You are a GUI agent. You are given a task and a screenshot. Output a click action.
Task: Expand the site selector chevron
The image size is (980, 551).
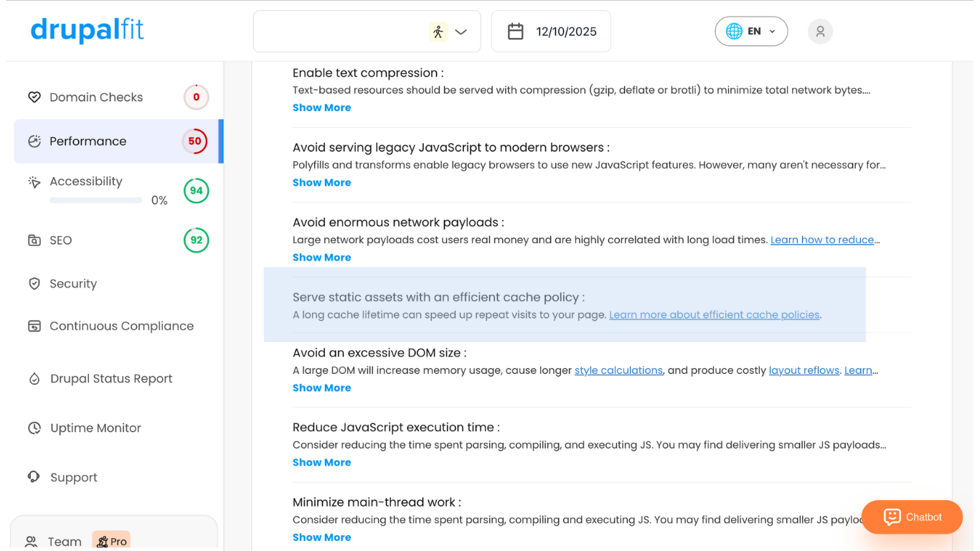pyautogui.click(x=461, y=32)
